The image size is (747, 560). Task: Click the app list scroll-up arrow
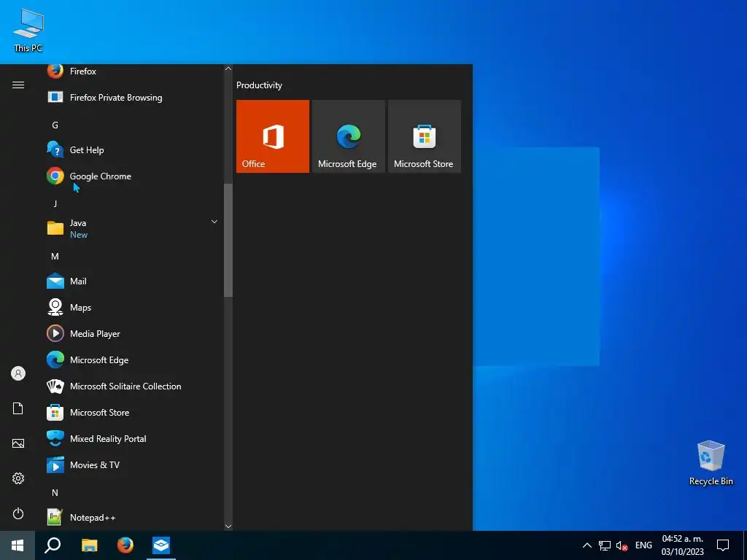[228, 69]
